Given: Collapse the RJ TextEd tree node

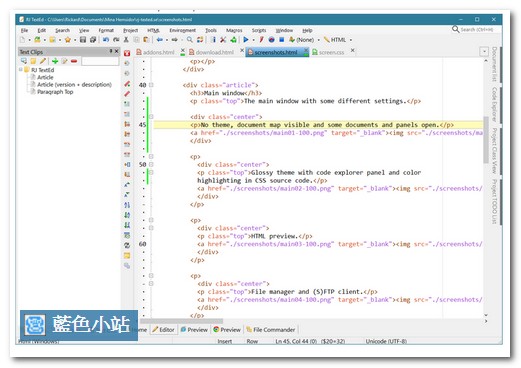Looking at the screenshot, I should pos(21,70).
